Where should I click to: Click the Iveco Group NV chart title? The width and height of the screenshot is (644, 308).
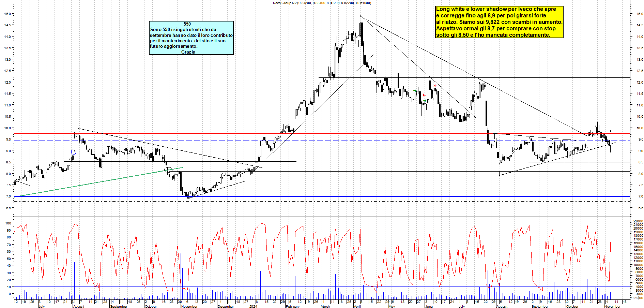point(322,3)
